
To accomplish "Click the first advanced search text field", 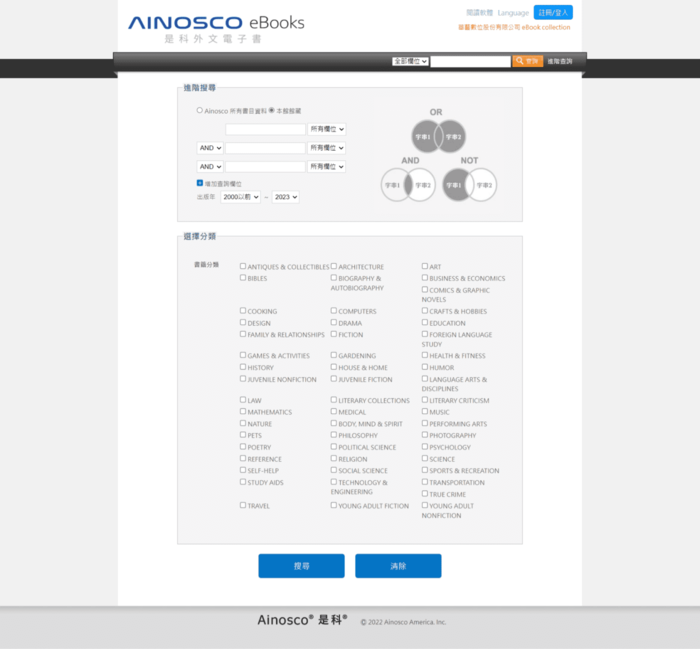I will tap(265, 129).
